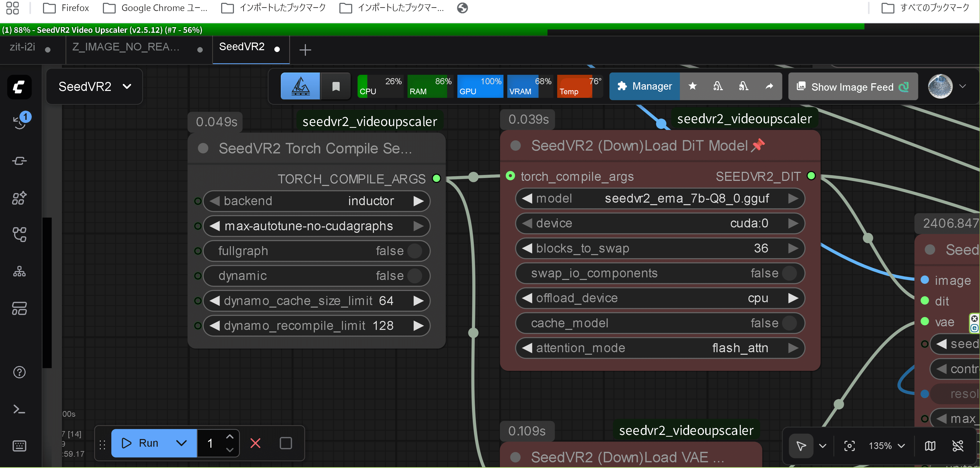This screenshot has height=470, width=980.
Task: Open keyboard shortcuts icon in sidebar
Action: click(x=19, y=446)
